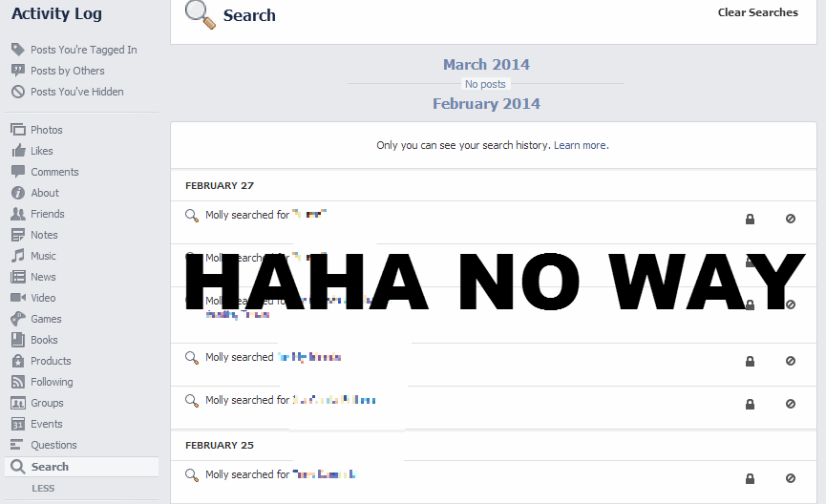Open privacy lock for first February 27 search

point(750,220)
